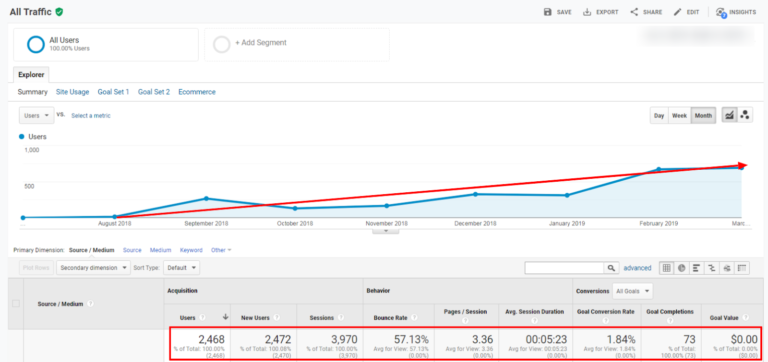The height and width of the screenshot is (362, 768).
Task: Open the Sort Type Default dropdown
Action: 181,268
